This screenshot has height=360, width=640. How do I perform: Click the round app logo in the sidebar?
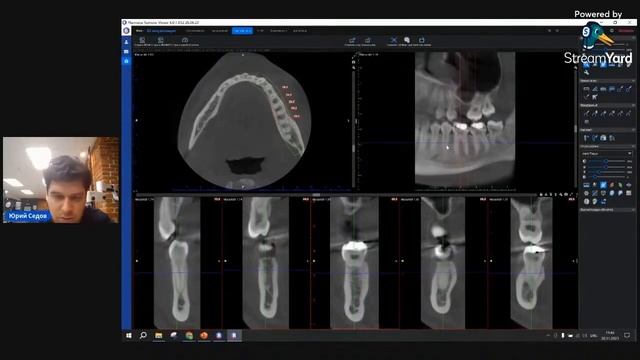click(127, 31)
